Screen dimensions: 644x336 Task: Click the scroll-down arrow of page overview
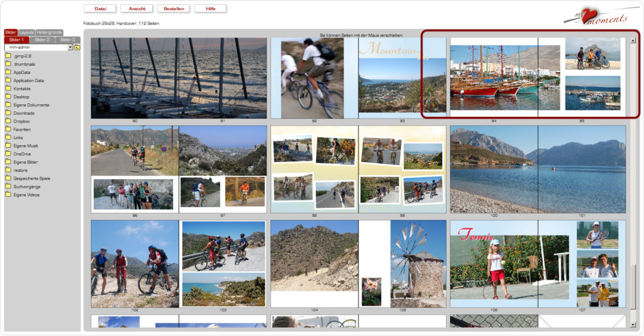633,324
